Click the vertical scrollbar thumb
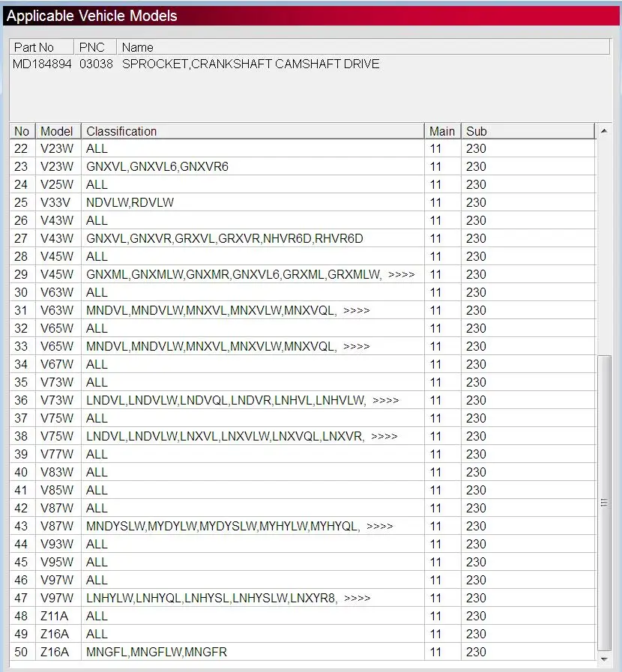This screenshot has height=672, width=622. click(603, 503)
